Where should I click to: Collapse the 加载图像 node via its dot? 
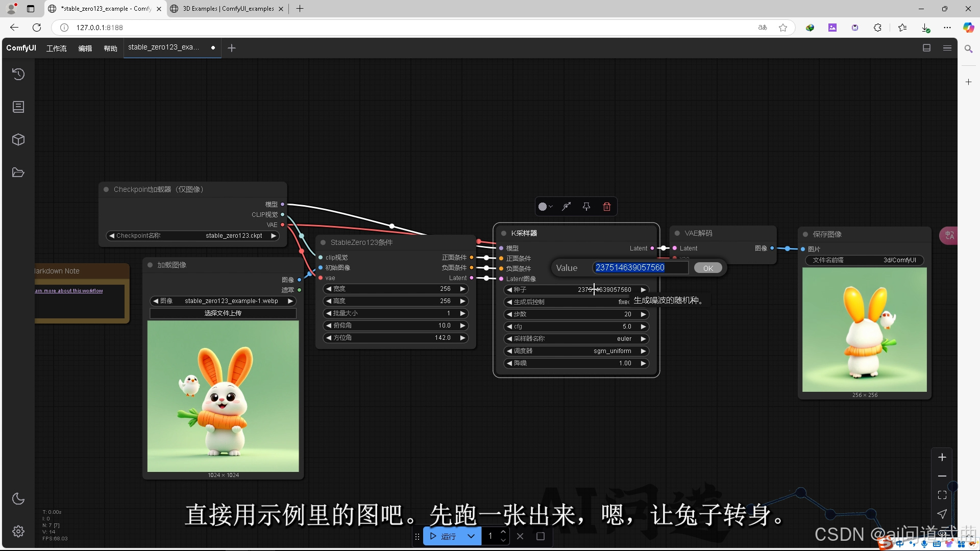150,265
